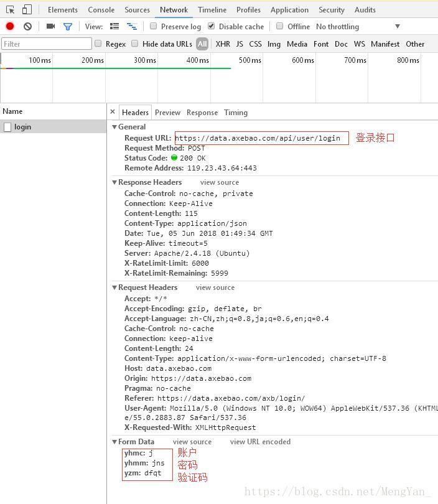
Task: Click view source beside Response Headers
Action: coord(220,182)
